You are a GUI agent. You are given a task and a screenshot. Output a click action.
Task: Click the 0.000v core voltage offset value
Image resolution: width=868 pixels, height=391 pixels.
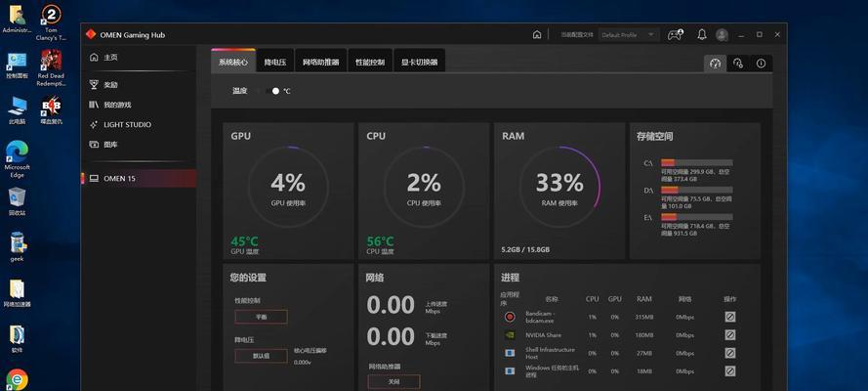[x=303, y=363]
